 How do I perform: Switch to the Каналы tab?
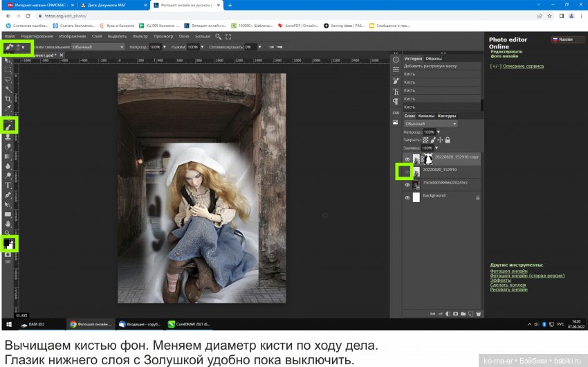(426, 116)
